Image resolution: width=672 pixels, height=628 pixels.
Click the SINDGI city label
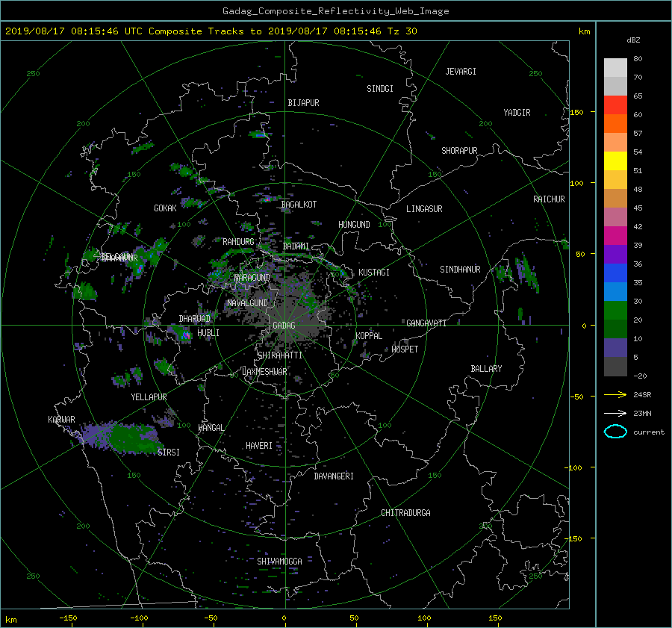point(380,89)
